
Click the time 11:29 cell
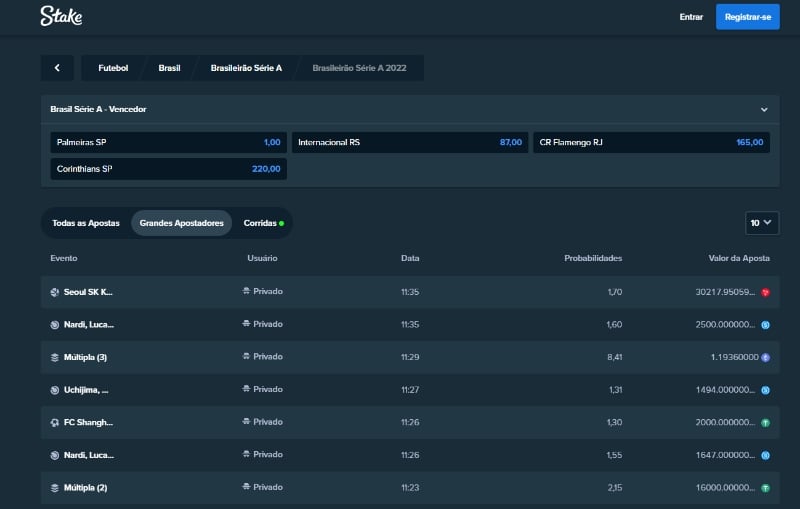point(410,358)
